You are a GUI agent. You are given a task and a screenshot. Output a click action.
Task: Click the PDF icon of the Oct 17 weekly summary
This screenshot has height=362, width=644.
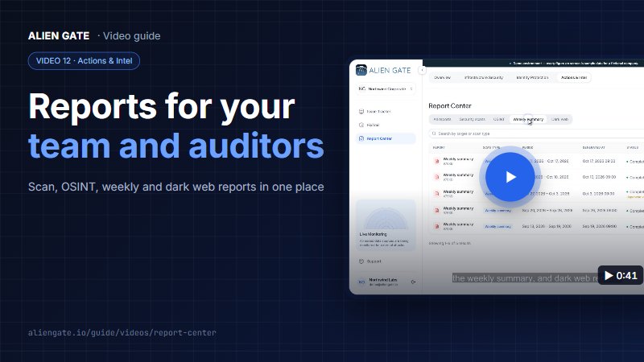click(x=436, y=162)
